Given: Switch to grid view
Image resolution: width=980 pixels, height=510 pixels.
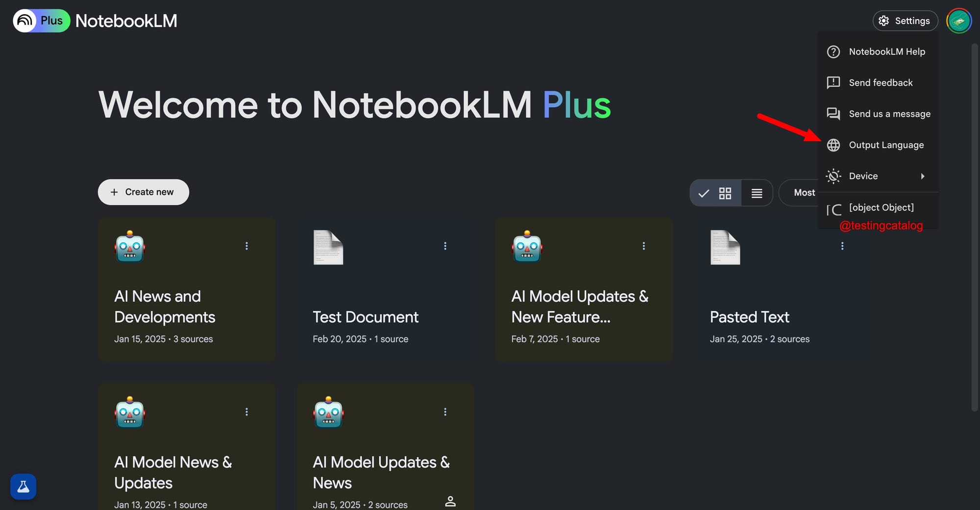Looking at the screenshot, I should (x=715, y=193).
